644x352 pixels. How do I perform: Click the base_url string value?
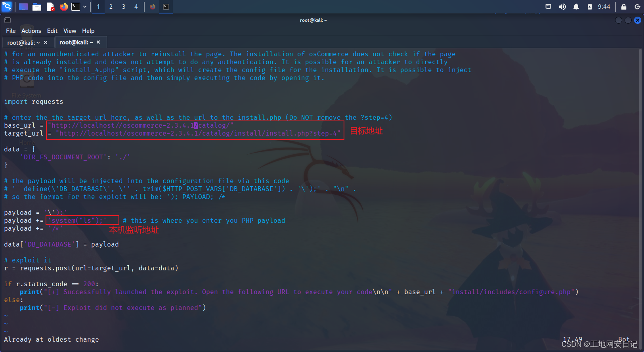[141, 126]
